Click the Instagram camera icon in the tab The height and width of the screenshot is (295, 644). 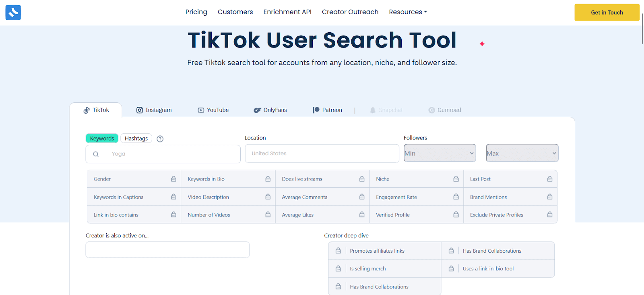pyautogui.click(x=140, y=110)
